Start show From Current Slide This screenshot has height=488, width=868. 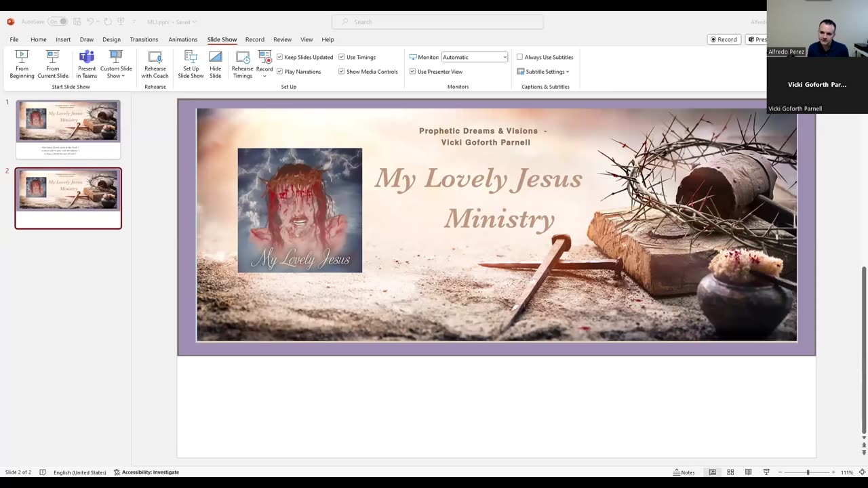52,64
